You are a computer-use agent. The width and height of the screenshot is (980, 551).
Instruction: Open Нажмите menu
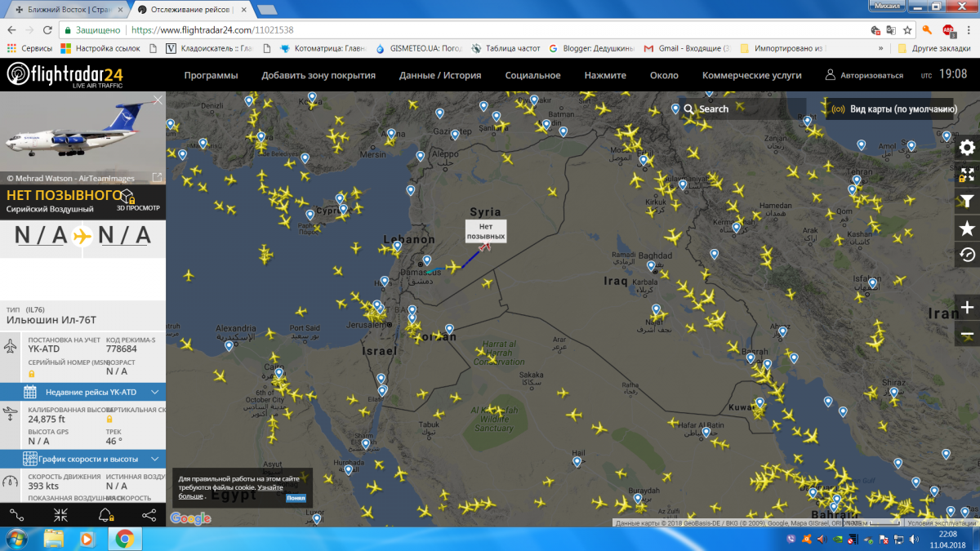[605, 75]
